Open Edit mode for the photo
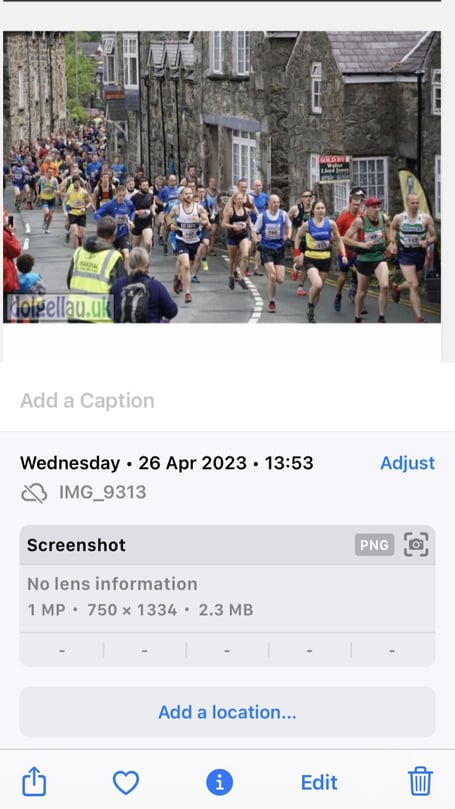Screen dimensions: 455x809 coord(319,783)
